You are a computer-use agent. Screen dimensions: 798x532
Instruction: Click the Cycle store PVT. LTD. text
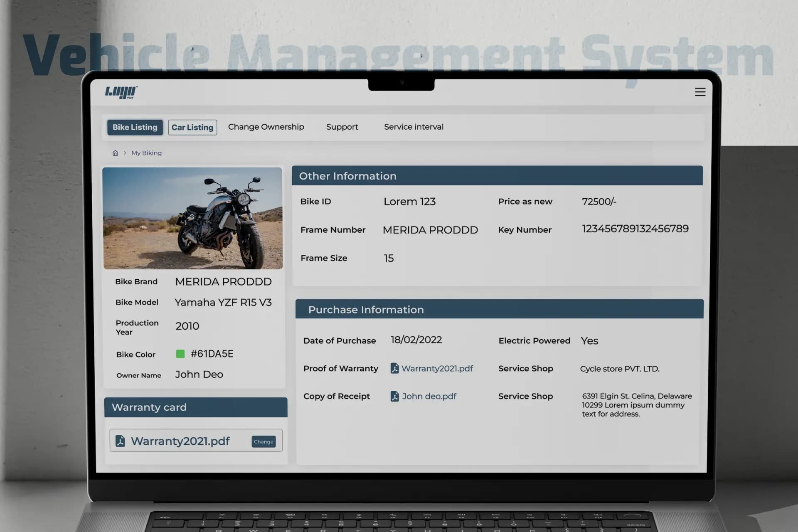(x=620, y=369)
